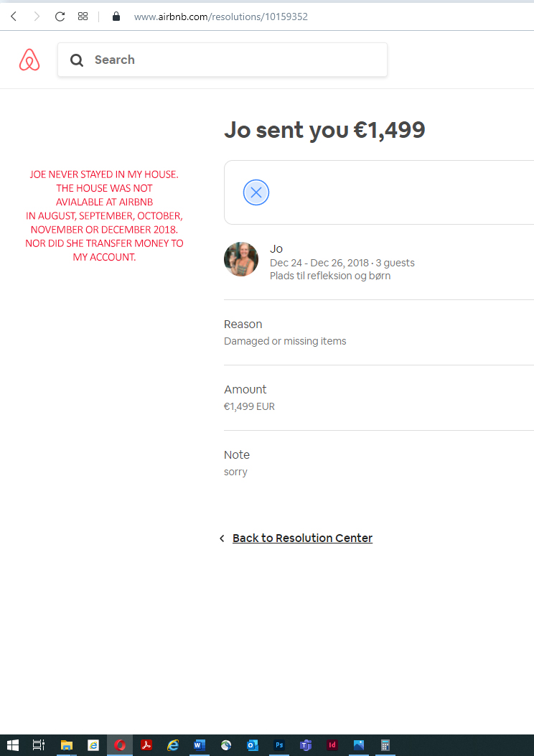
Task: Reload the page with refresh icon
Action: 60,16
